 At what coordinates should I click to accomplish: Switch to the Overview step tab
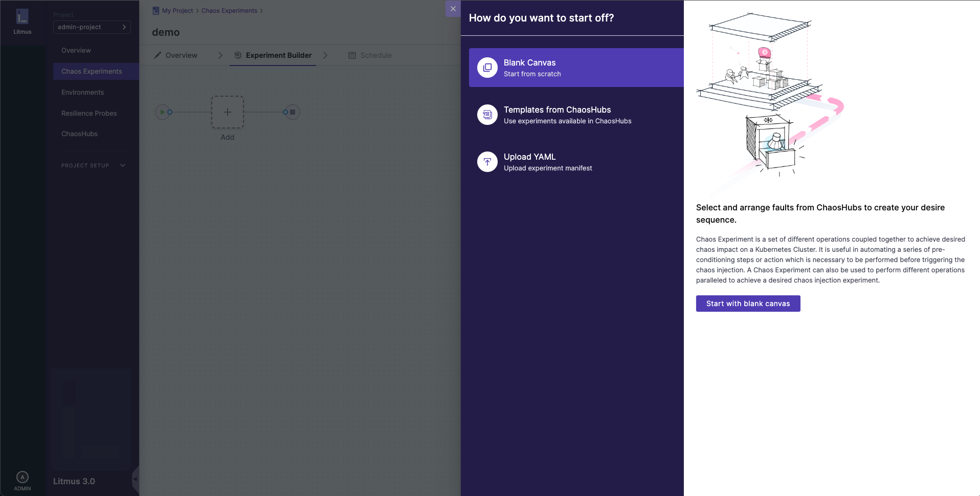click(176, 55)
